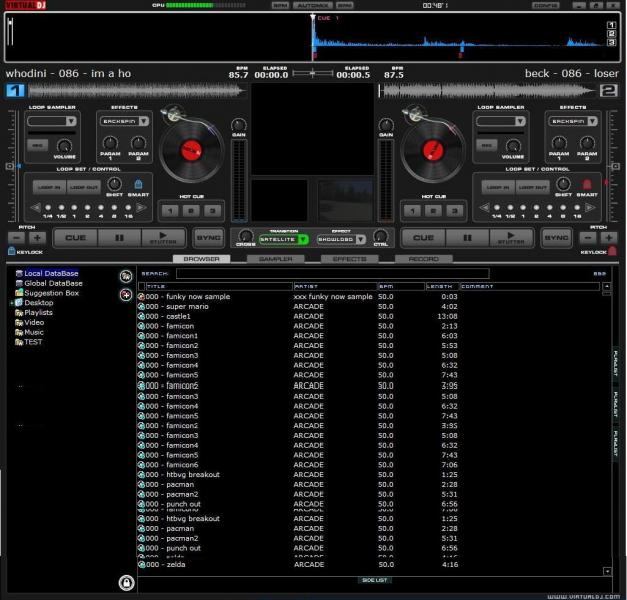Click the deck 1 gain knob

click(239, 125)
